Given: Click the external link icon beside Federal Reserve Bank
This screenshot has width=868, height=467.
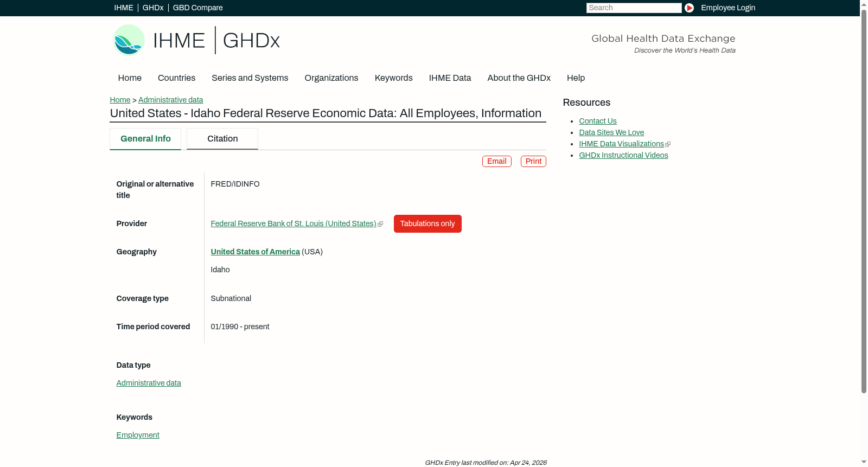Looking at the screenshot, I should [380, 224].
